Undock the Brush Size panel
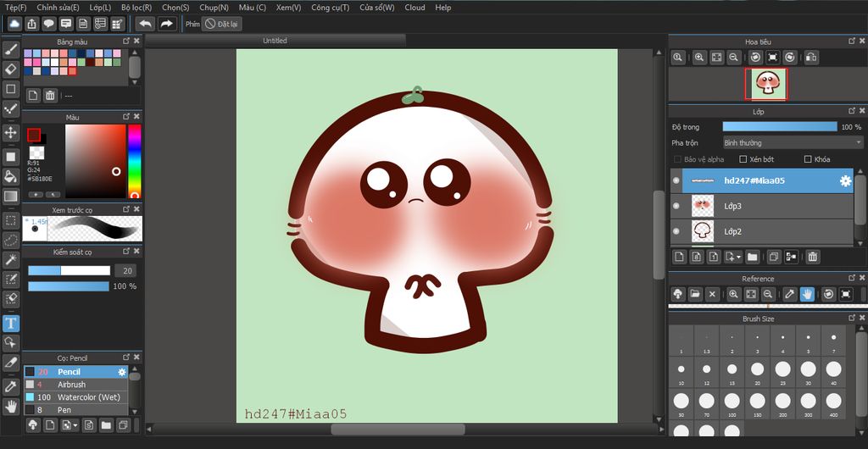The image size is (868, 449). coord(851,318)
